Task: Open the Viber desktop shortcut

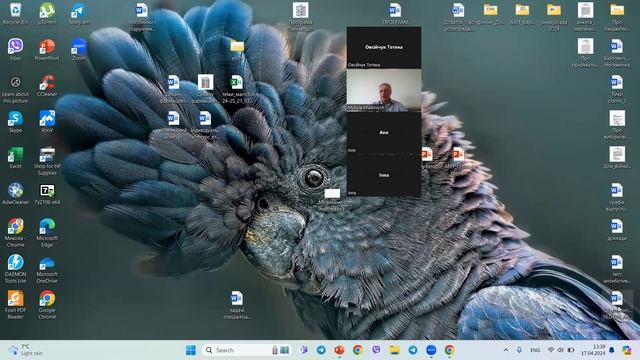Action: click(15, 49)
